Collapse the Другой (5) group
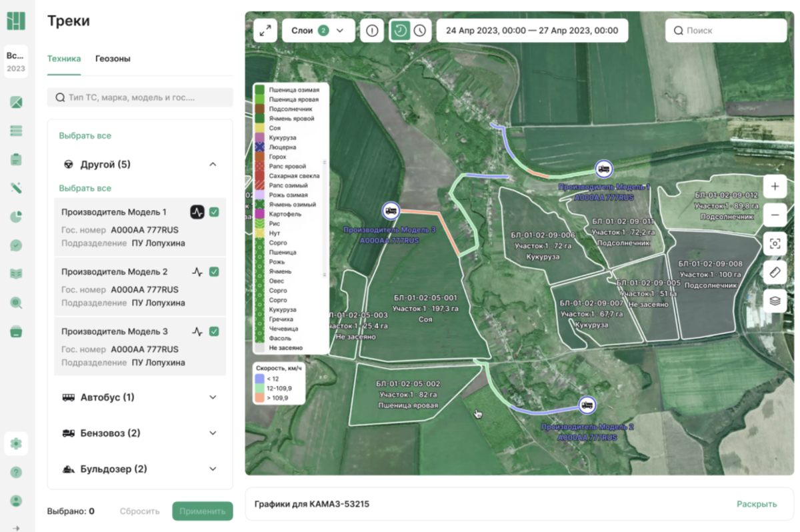The image size is (800, 532). pos(213,164)
